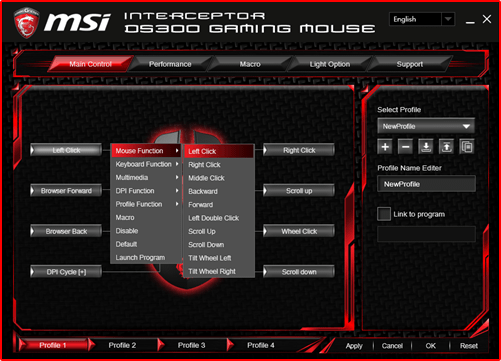Screen dimensions: 501x361
Task: Open the Light Option tab
Action: [x=330, y=64]
